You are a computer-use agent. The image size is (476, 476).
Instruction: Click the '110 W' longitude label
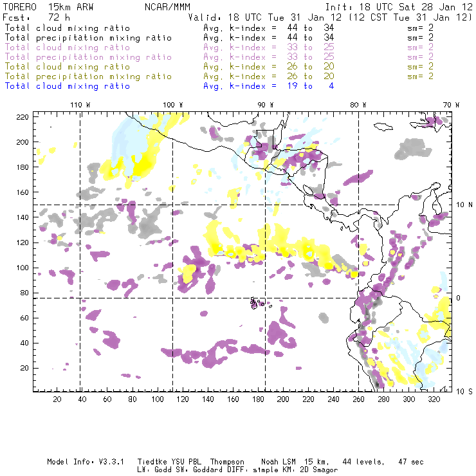point(80,105)
